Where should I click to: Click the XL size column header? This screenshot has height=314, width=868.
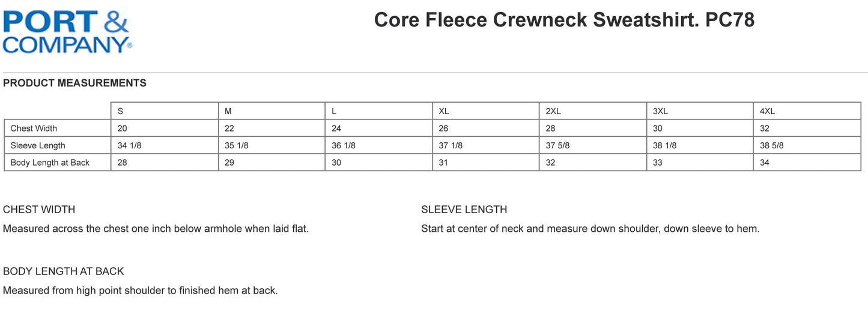point(444,111)
